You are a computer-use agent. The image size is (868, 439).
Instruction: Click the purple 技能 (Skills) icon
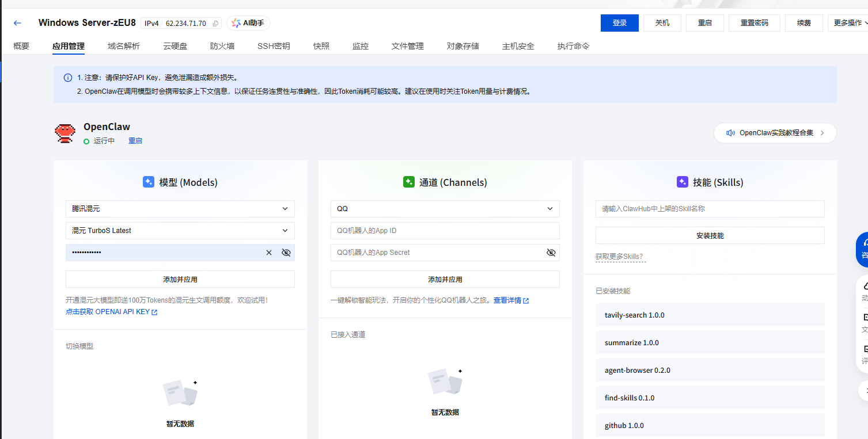pyautogui.click(x=683, y=182)
